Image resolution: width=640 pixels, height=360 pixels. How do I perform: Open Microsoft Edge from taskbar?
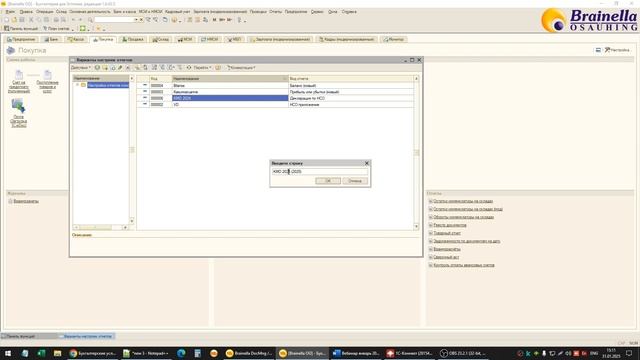(181, 353)
